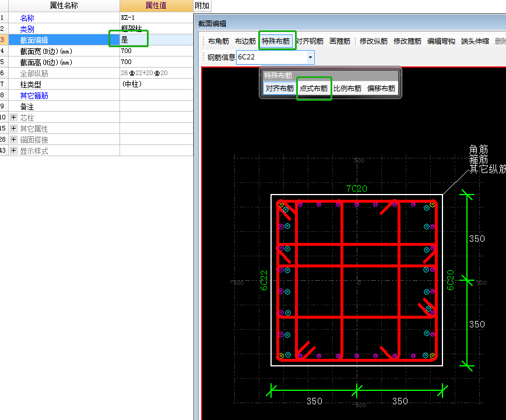Click the 截面编辑 value cell 是
This screenshot has height=420, width=506.
156,40
